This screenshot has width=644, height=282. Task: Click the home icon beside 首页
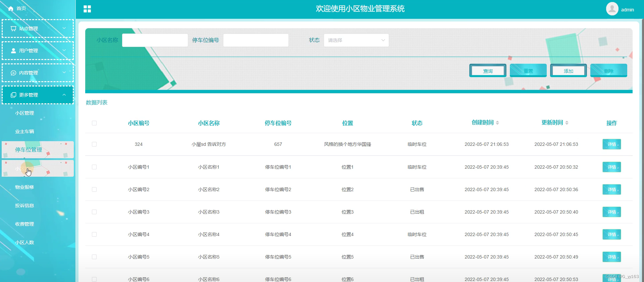[x=11, y=8]
